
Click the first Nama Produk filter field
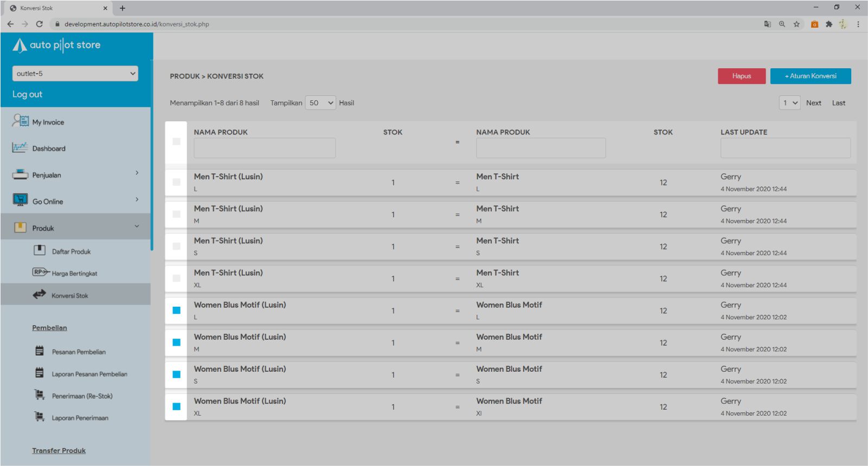click(265, 148)
